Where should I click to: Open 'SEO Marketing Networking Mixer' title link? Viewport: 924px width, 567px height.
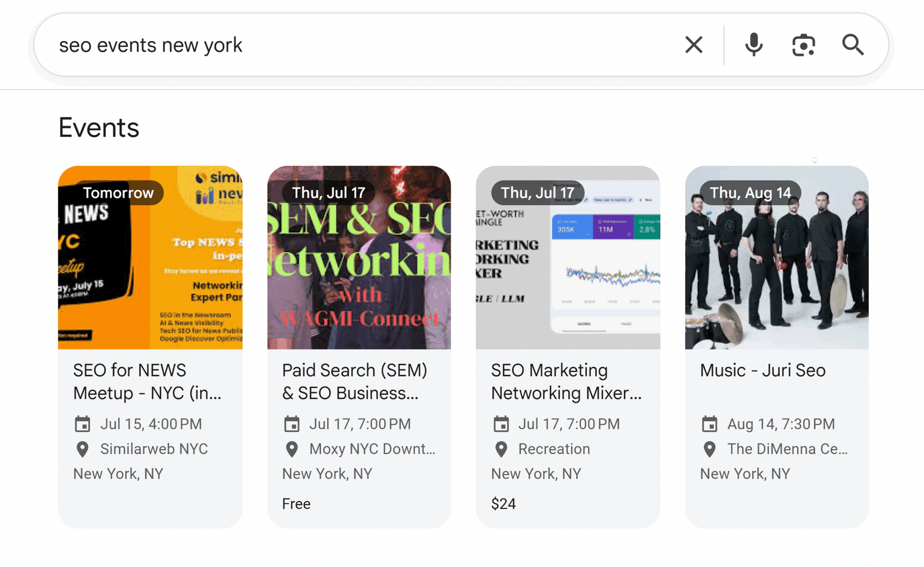[566, 382]
